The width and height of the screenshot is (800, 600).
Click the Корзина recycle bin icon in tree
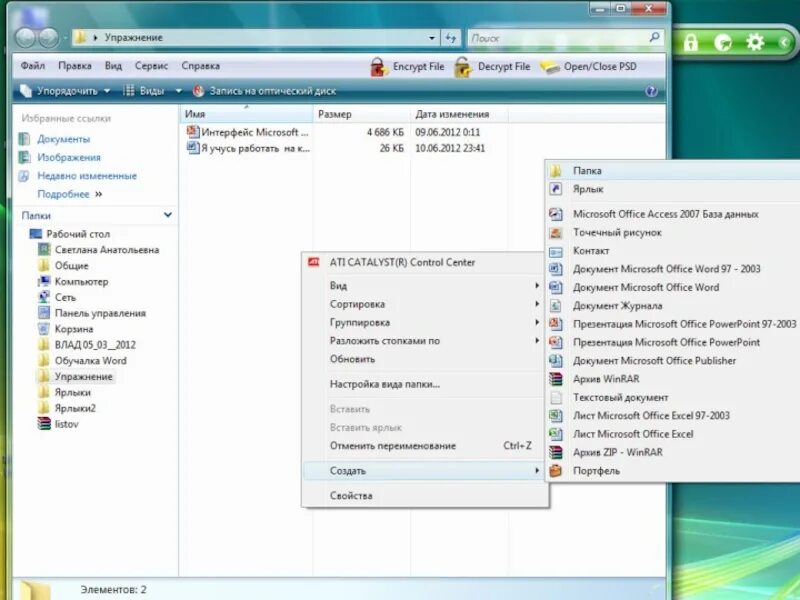[44, 329]
